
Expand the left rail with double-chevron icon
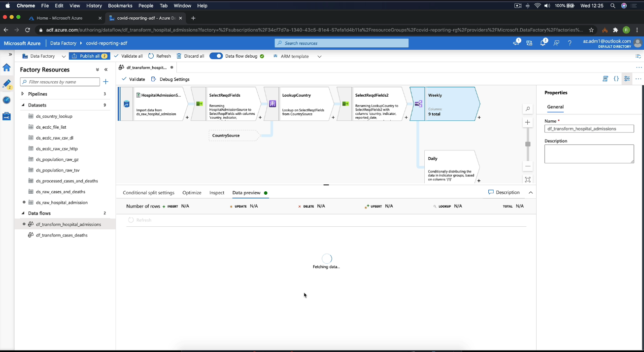10,54
